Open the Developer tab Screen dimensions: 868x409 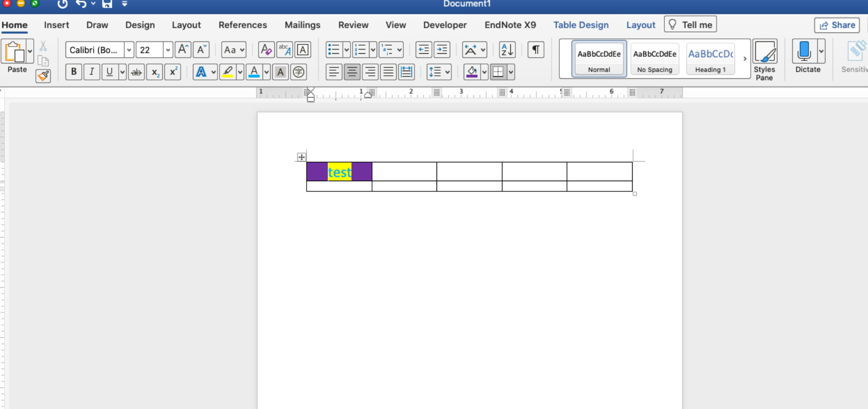coord(445,25)
